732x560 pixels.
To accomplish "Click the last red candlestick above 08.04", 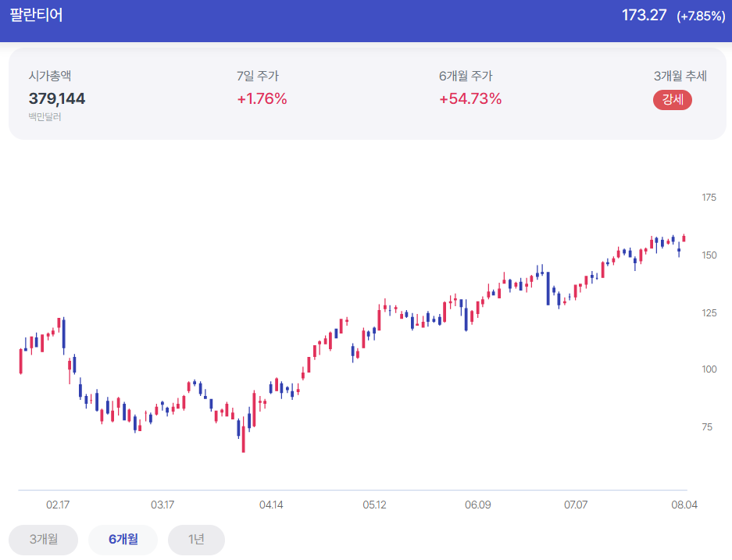I will coord(684,238).
